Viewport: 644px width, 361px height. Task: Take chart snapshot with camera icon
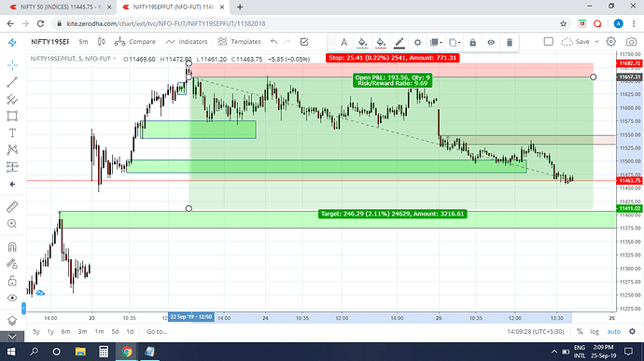631,42
